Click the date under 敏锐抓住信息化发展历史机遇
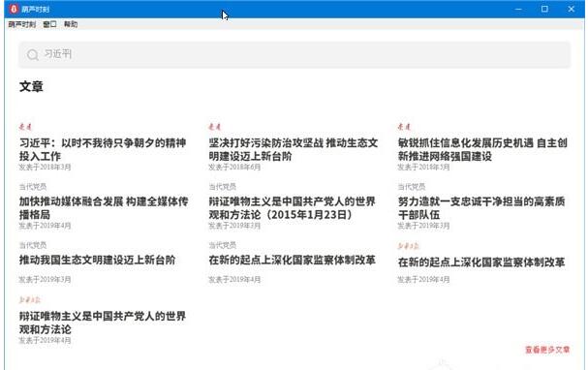This screenshot has width=588, height=370. 423,168
